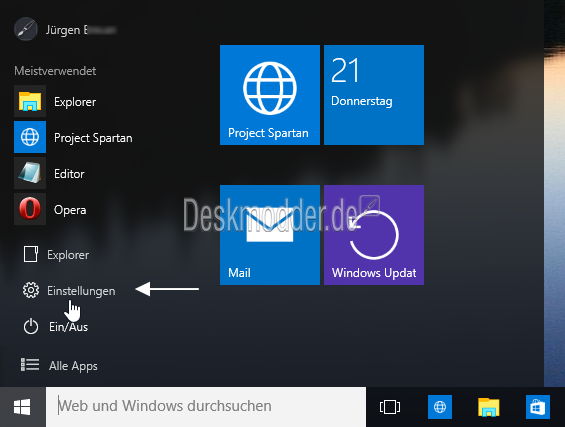The image size is (565, 427).
Task: Click the Alle Apps list icon
Action: coord(30,365)
